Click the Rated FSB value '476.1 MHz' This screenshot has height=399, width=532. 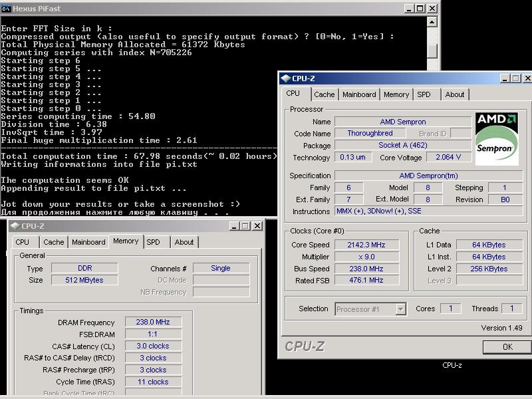(x=366, y=280)
